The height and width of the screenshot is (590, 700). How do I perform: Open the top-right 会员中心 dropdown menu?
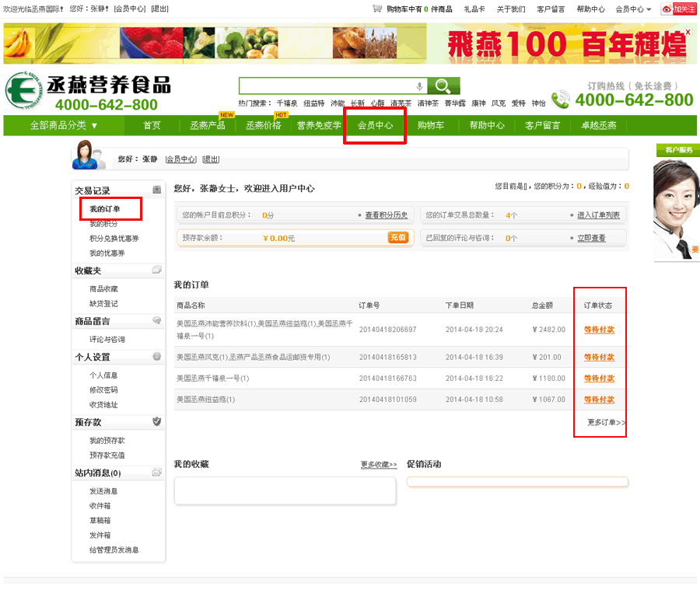point(633,9)
